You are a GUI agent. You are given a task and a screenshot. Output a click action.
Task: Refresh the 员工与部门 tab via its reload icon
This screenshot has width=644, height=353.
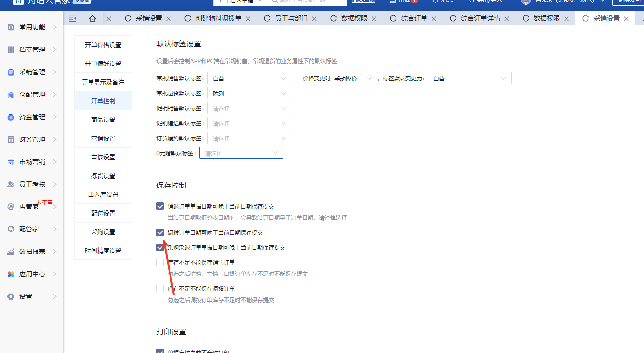click(x=267, y=19)
